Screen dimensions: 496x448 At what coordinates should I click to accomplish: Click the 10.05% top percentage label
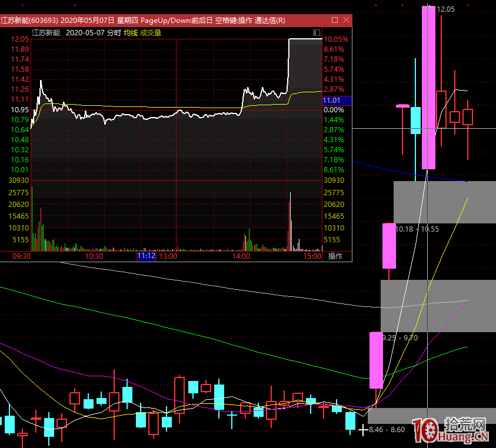tap(337, 39)
